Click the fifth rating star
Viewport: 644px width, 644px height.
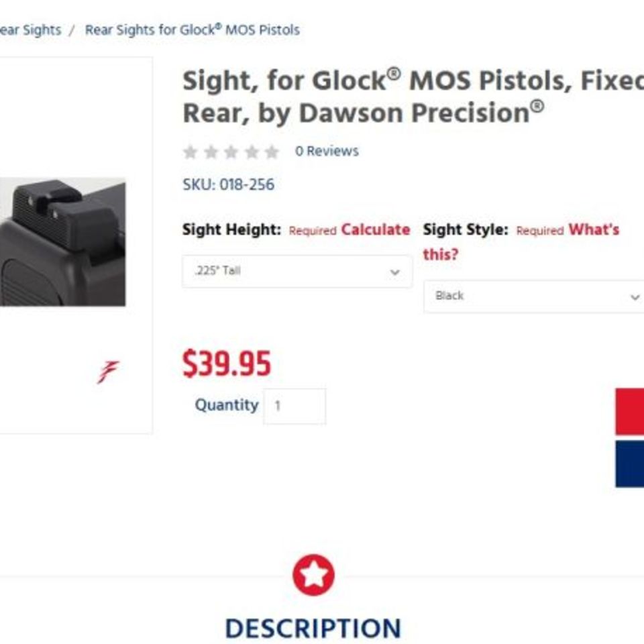point(272,151)
